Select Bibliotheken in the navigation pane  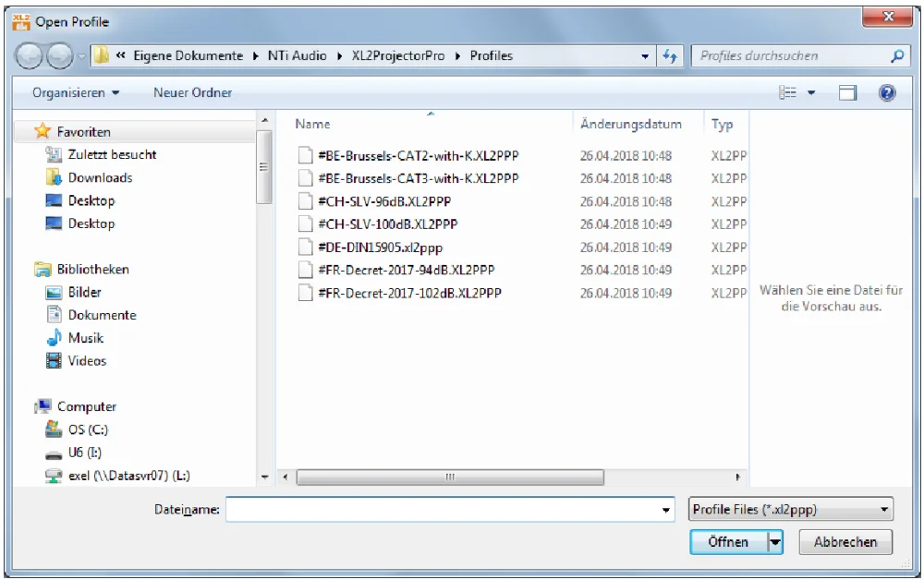point(92,269)
